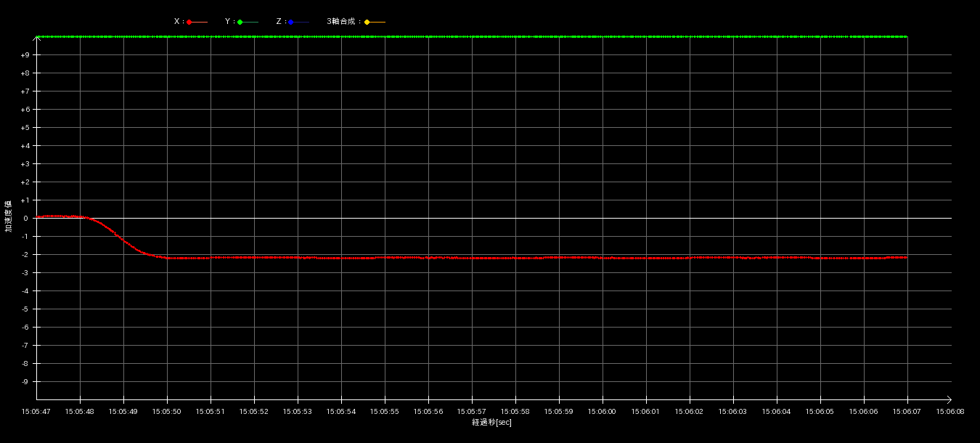Click the green Y-axis legend marker
Image resolution: width=980 pixels, height=443 pixels.
(240, 23)
